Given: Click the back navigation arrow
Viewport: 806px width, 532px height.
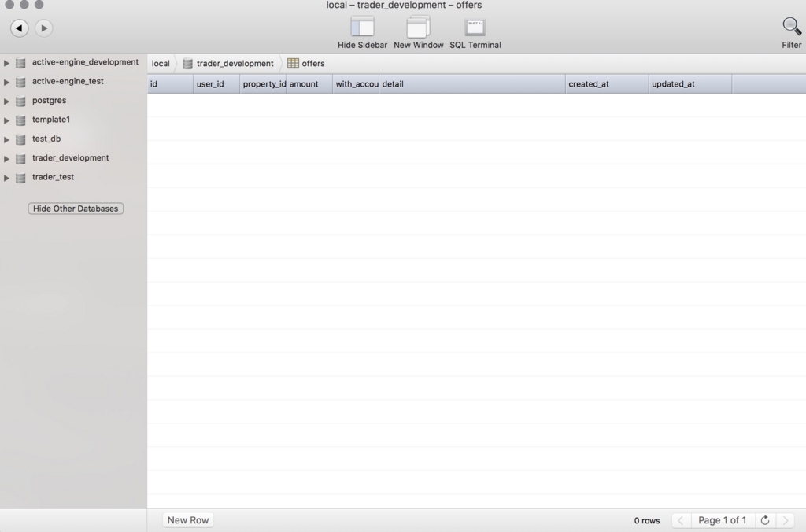Looking at the screenshot, I should pos(19,28).
